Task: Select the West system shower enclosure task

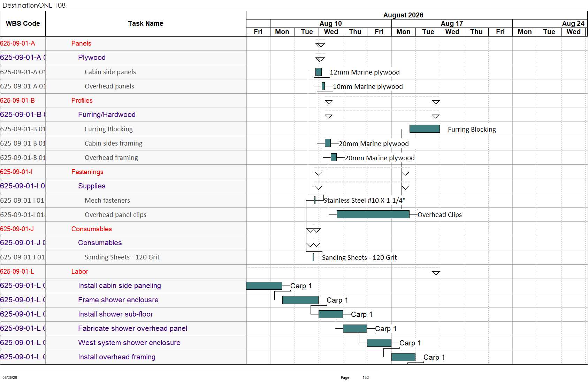Action: [129, 343]
